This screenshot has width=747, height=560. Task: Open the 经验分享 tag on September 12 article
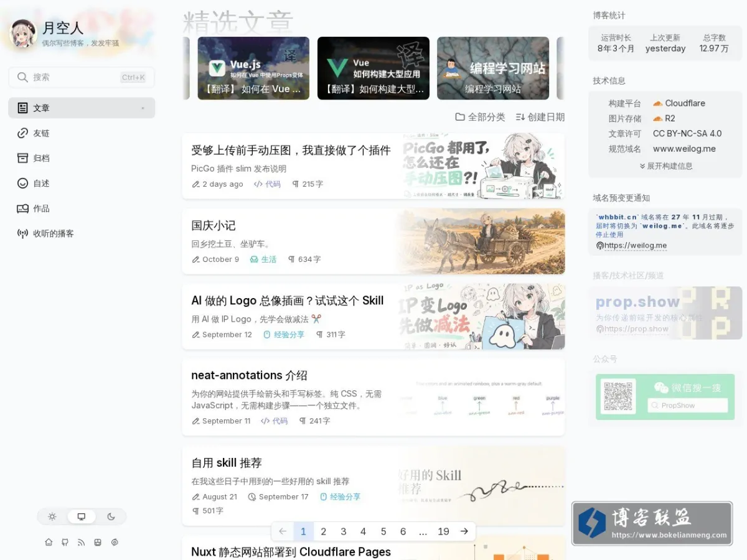coord(284,335)
